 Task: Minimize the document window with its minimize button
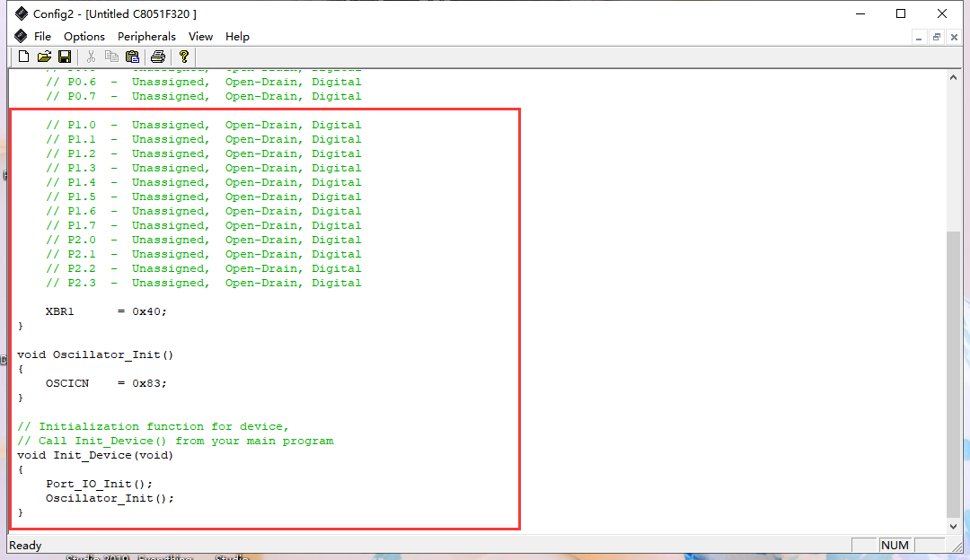pos(919,37)
